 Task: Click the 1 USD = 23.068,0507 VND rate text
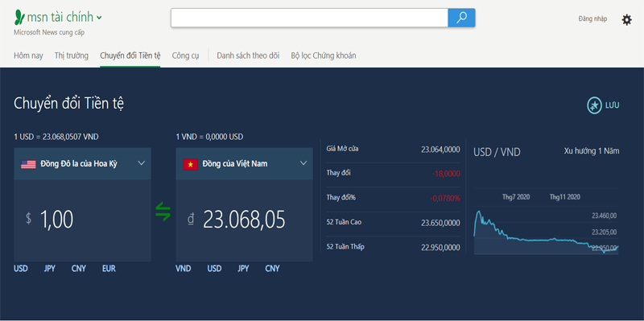click(x=56, y=137)
